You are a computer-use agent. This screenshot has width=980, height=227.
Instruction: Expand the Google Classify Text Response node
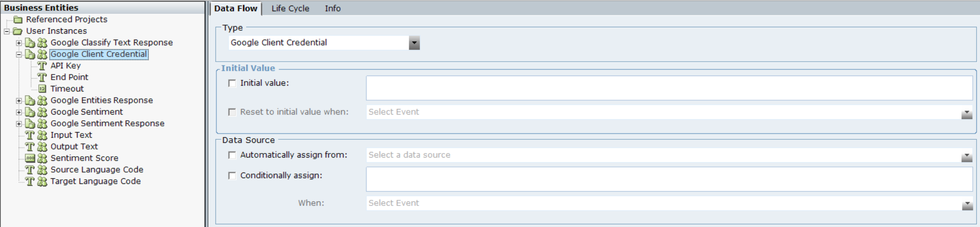19,43
